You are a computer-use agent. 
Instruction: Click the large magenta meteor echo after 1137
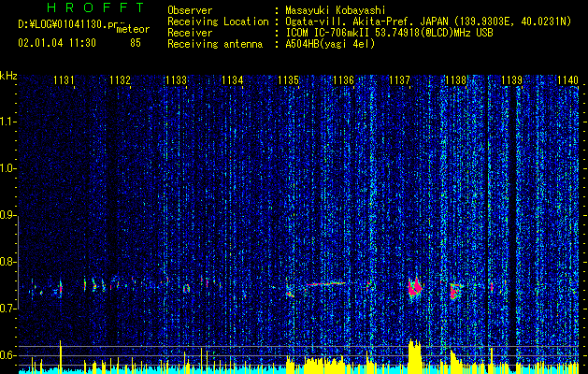tap(415, 287)
